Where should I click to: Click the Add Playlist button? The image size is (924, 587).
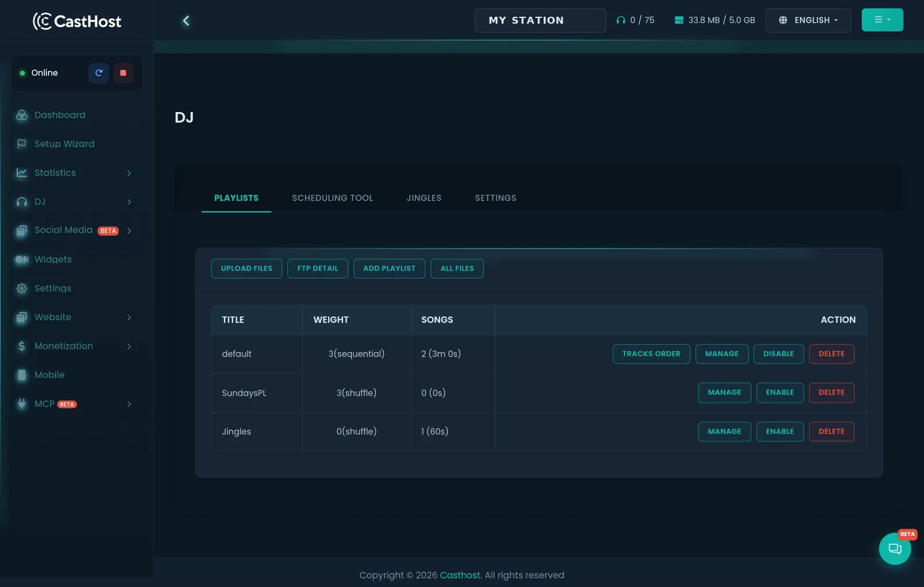(389, 269)
